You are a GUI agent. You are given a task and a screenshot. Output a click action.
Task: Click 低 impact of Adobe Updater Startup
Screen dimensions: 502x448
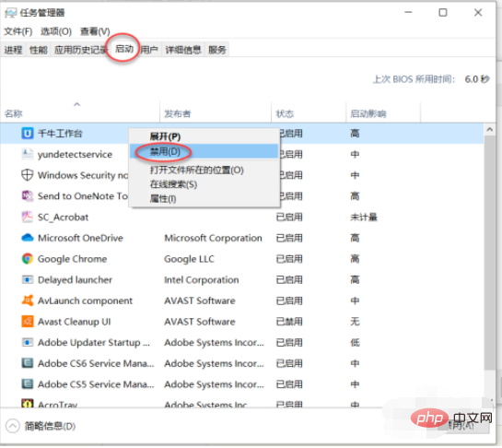tap(355, 342)
